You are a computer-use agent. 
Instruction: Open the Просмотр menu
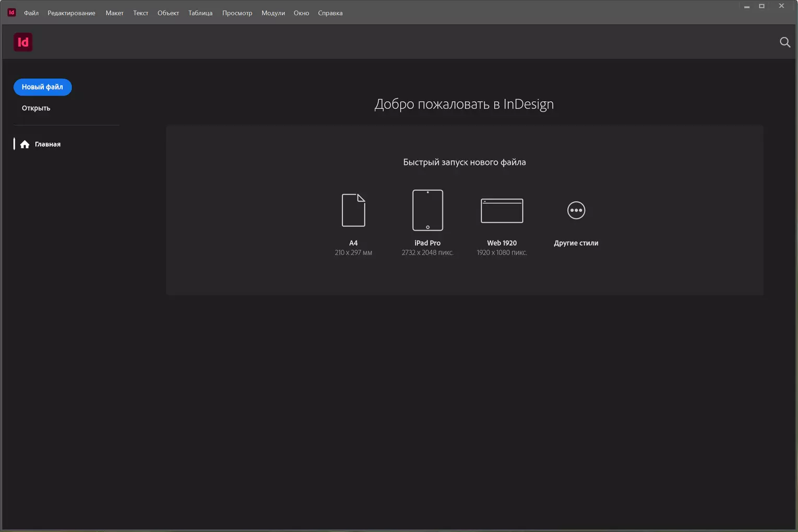(x=237, y=13)
